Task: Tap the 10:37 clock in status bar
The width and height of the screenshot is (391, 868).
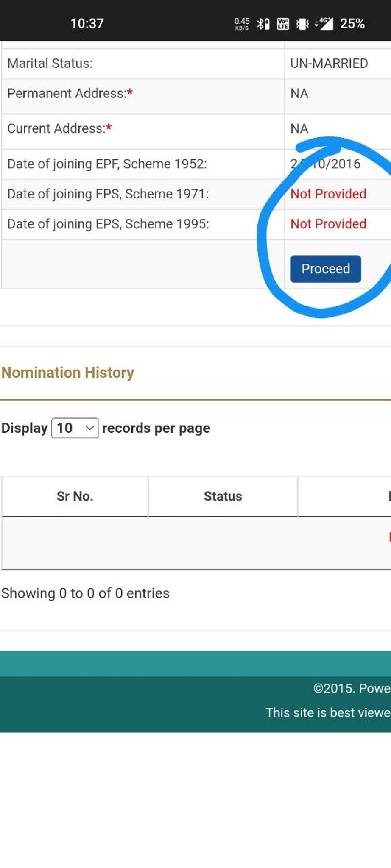Action: [87, 24]
